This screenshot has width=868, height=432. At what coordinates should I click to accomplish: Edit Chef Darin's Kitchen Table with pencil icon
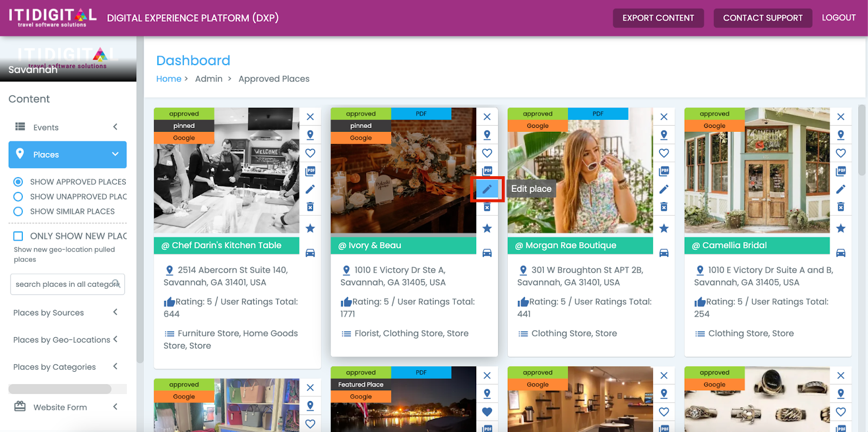(310, 189)
